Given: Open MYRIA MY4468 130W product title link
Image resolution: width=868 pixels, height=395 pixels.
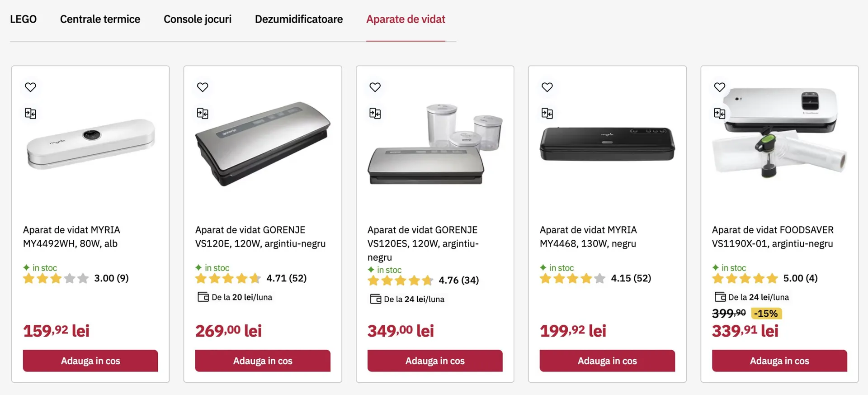Looking at the screenshot, I should click(x=588, y=237).
